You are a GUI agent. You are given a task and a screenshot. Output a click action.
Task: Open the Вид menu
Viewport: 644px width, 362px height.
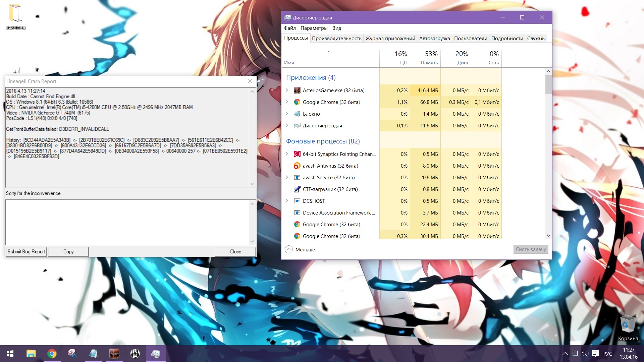click(337, 28)
